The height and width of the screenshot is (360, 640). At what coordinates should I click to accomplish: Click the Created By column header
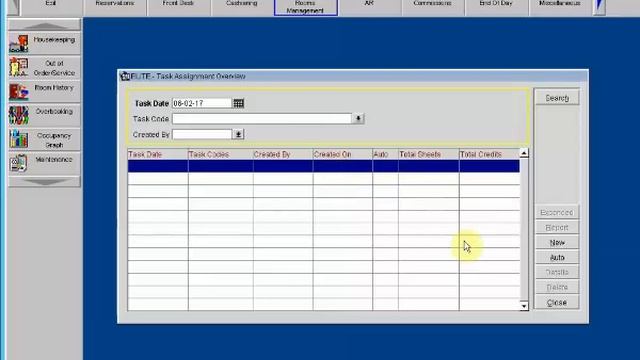click(x=283, y=154)
